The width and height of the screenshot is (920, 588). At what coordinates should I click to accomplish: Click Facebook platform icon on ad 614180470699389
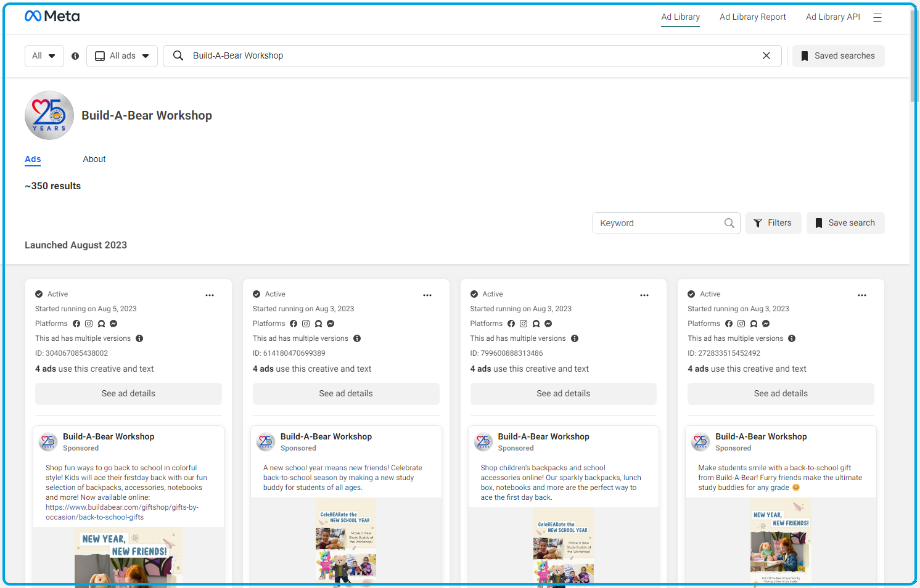click(x=294, y=324)
